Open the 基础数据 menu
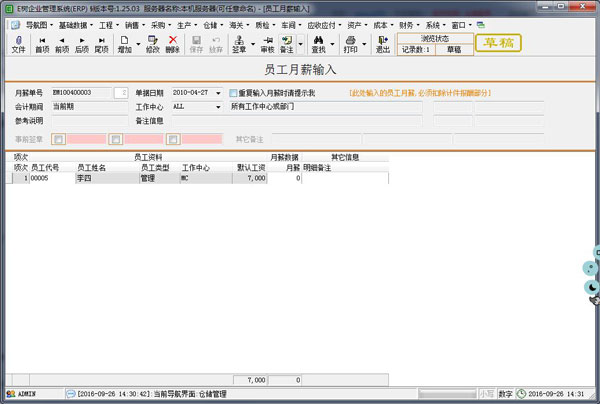 coord(75,25)
